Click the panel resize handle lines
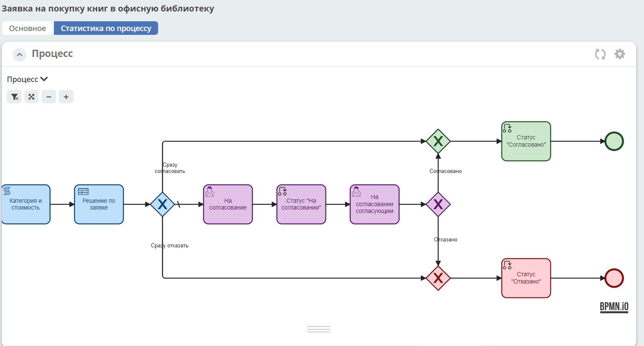644x346 pixels. (x=319, y=329)
